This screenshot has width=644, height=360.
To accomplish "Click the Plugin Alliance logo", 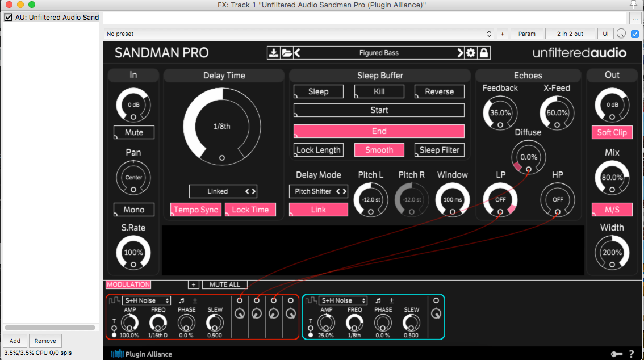I will click(x=141, y=354).
